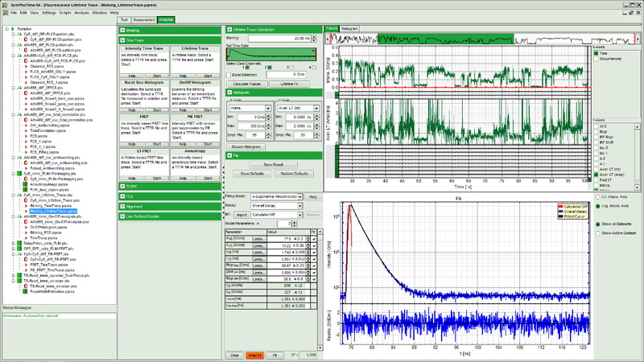Click the red C icon of Cy5_diff_IRF+FLCS-pattern.pco

(x=26, y=39)
